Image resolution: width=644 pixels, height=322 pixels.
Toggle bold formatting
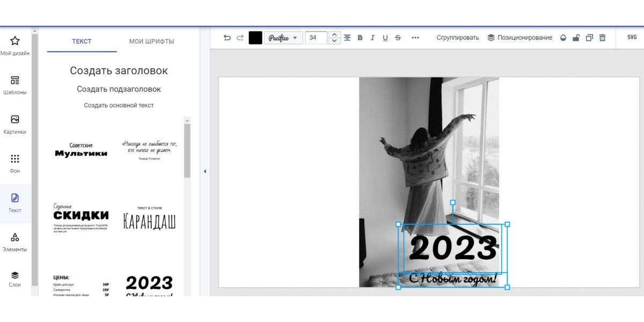click(360, 38)
